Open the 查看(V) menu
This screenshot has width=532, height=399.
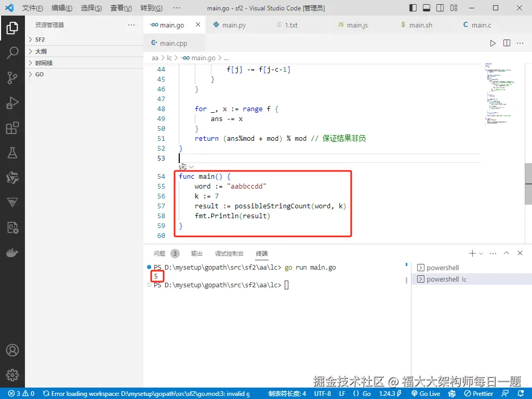click(x=121, y=8)
